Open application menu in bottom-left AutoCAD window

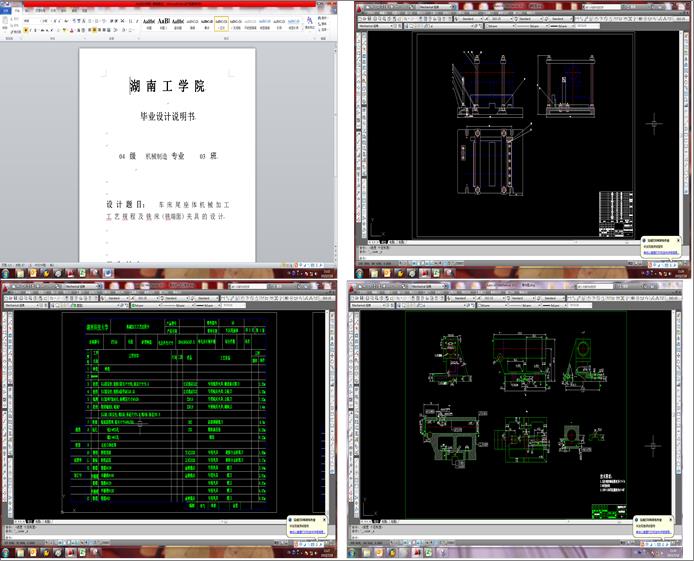(x=5, y=290)
